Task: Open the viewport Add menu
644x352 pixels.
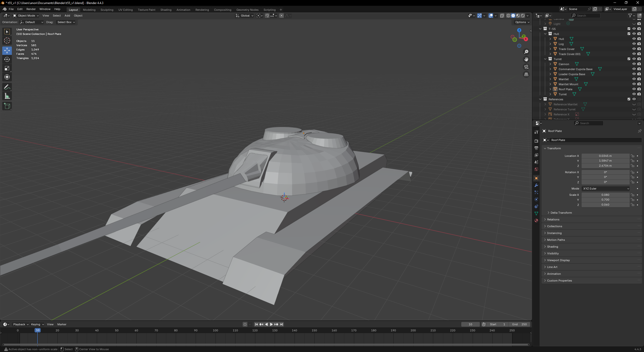Action: 67,16
